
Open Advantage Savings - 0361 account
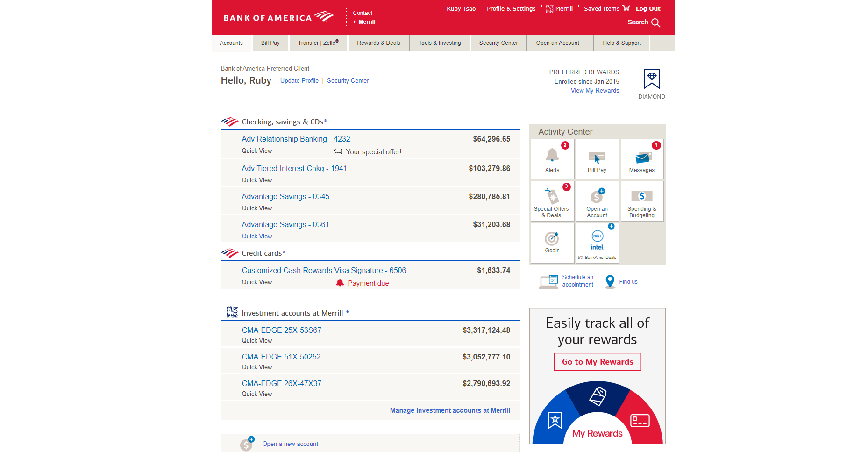coord(285,225)
